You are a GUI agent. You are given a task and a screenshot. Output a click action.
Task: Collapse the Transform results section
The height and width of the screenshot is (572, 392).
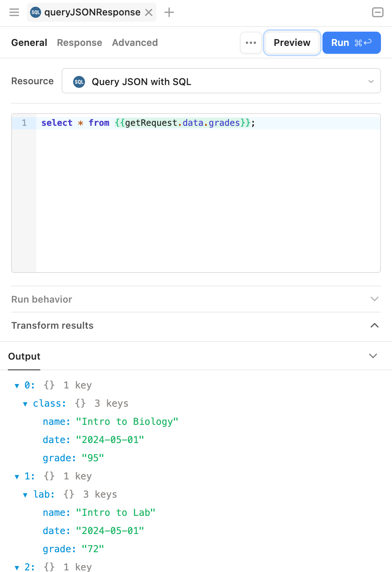(196, 326)
